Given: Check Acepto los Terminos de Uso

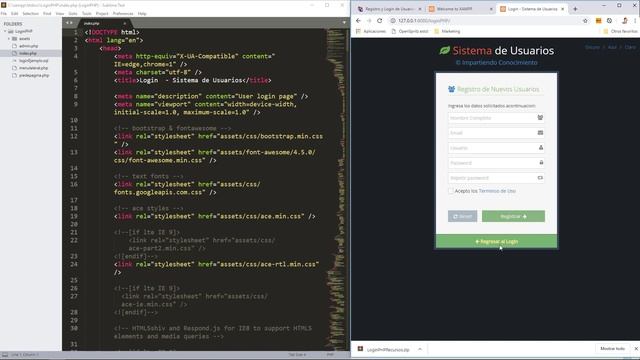Looking at the screenshot, I should click(451, 191).
